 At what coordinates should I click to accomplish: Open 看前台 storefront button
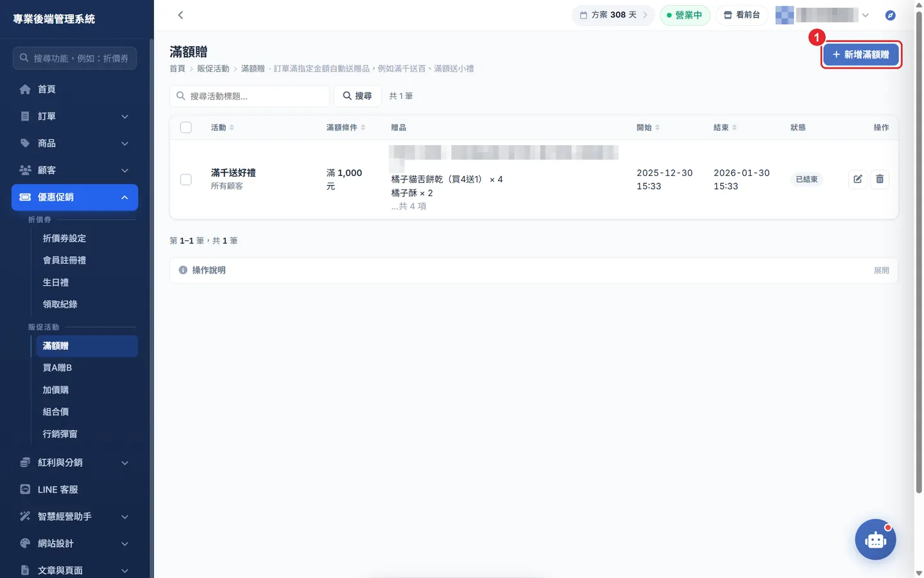coord(742,15)
